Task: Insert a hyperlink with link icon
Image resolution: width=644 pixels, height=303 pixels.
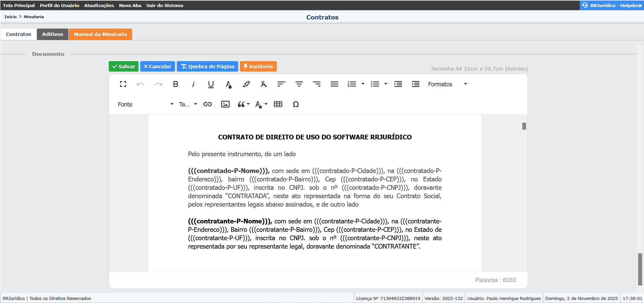Action: pyautogui.click(x=208, y=104)
